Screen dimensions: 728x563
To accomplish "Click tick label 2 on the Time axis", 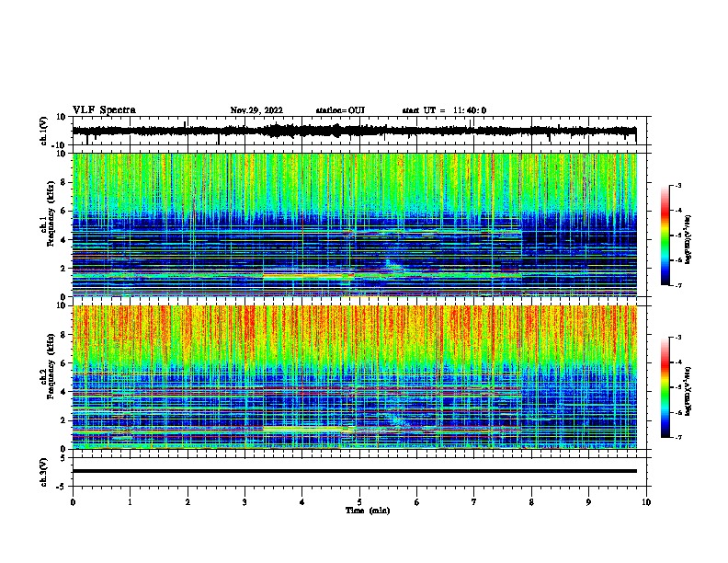I will tap(188, 501).
